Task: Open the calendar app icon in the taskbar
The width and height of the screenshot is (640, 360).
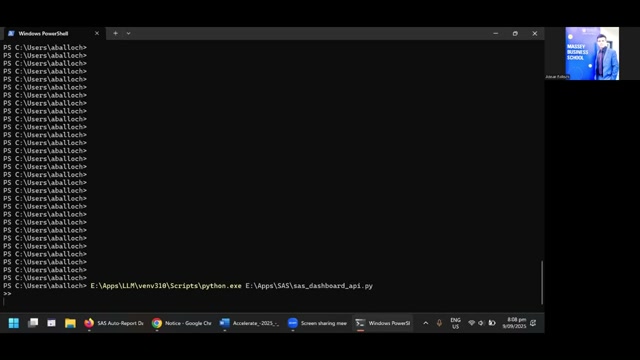Action: 51,323
